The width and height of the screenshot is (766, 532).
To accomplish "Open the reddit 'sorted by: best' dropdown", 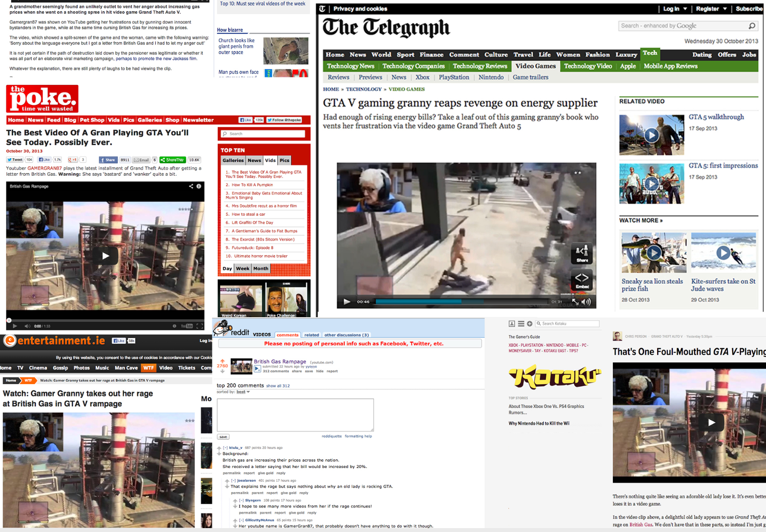I will (243, 392).
